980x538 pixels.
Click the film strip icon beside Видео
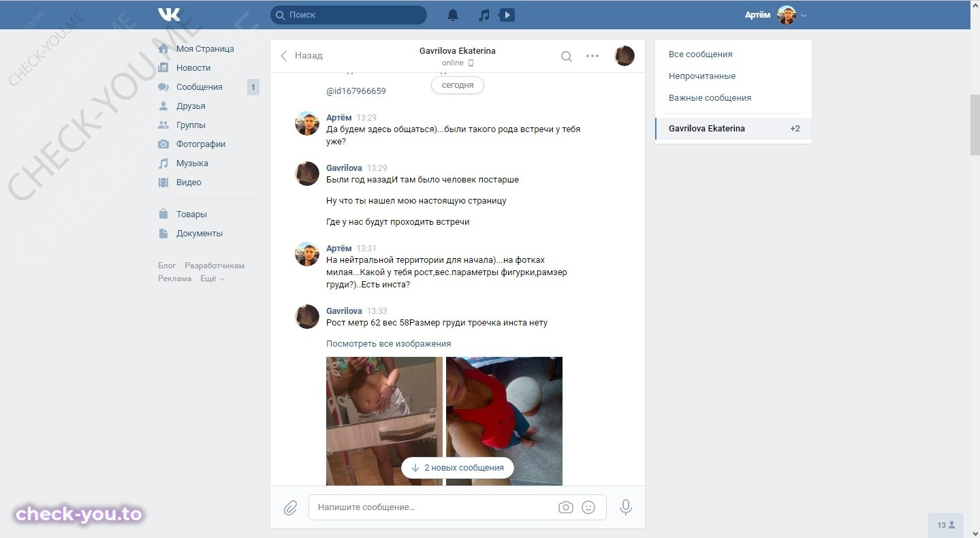(x=163, y=183)
